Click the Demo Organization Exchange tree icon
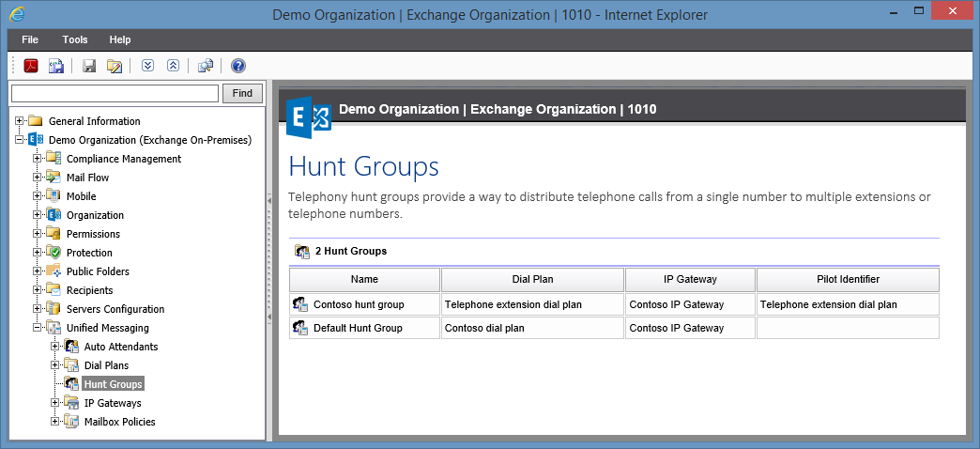This screenshot has width=980, height=449. tap(36, 139)
